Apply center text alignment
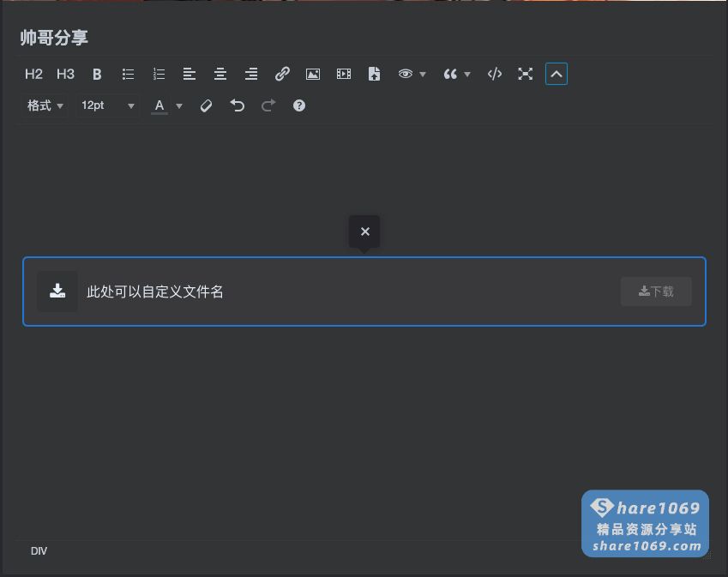Screen dimensions: 728x577 220,74
